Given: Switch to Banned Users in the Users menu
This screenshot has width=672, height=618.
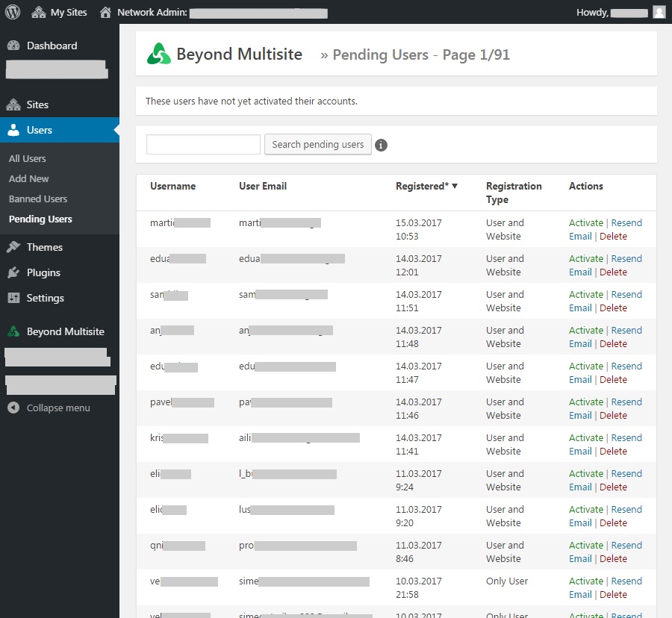Looking at the screenshot, I should pos(37,199).
